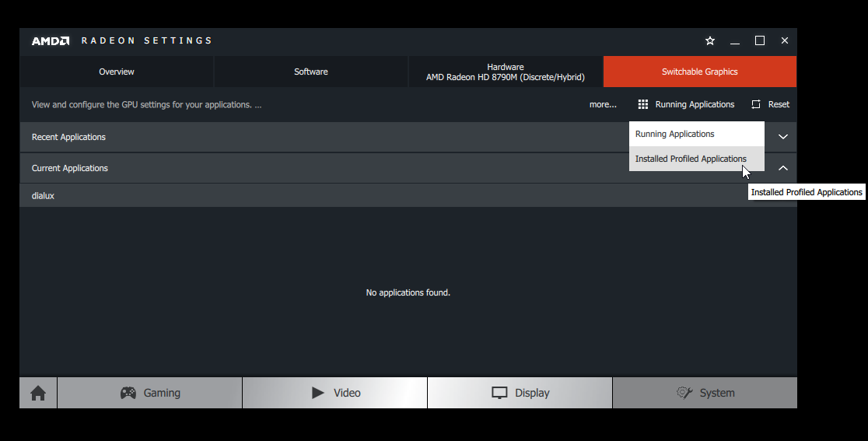This screenshot has height=441, width=868.
Task: Switch to the Software tab
Action: [x=311, y=72]
